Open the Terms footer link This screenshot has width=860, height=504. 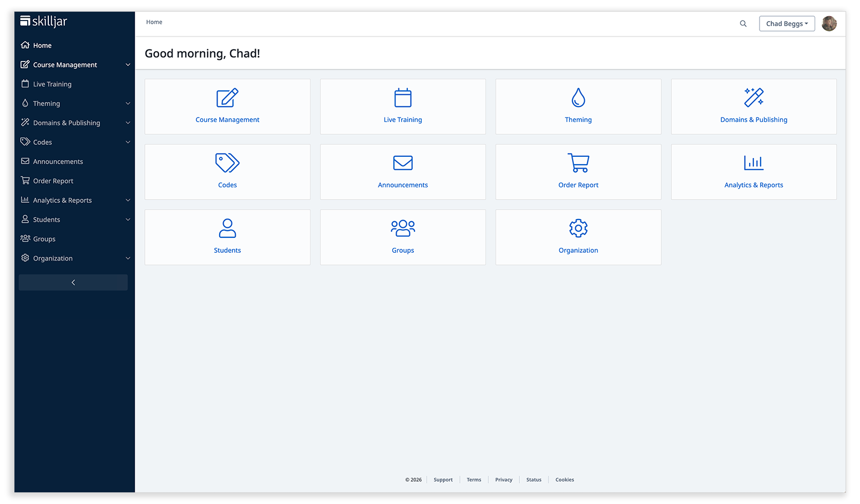474,480
